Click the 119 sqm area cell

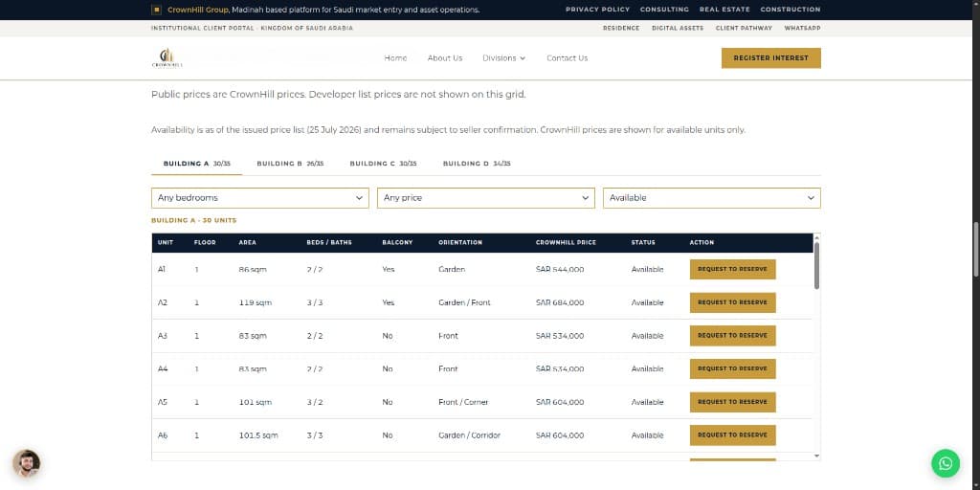(x=255, y=302)
